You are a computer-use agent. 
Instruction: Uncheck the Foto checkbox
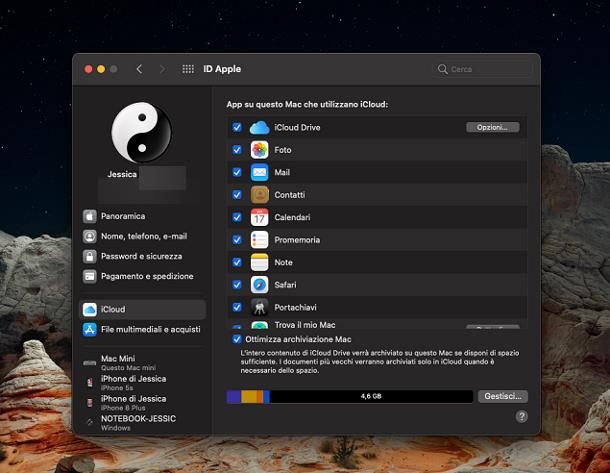[x=237, y=150]
